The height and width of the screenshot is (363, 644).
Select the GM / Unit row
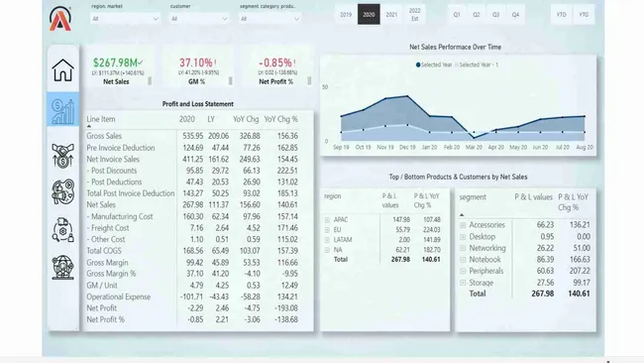point(192,285)
